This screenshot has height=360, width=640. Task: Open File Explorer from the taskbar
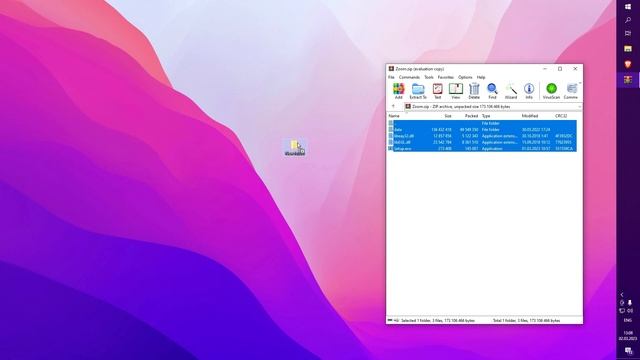(x=628, y=49)
